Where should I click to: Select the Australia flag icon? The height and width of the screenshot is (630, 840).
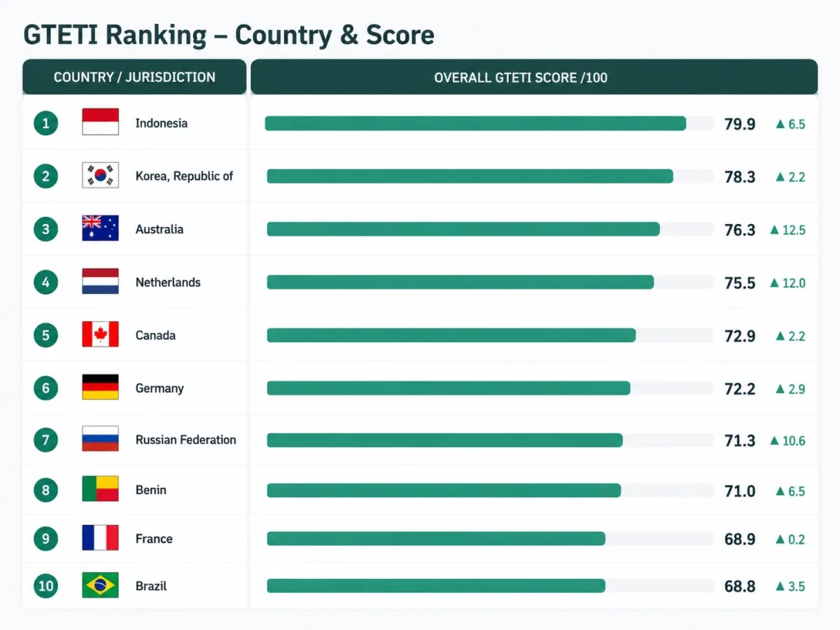[x=100, y=228]
